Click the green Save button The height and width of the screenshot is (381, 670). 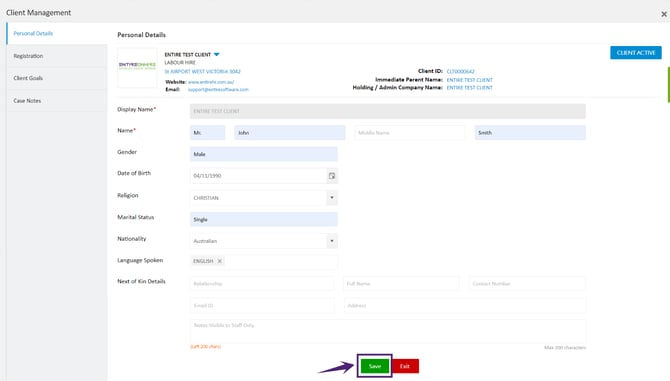(x=375, y=366)
